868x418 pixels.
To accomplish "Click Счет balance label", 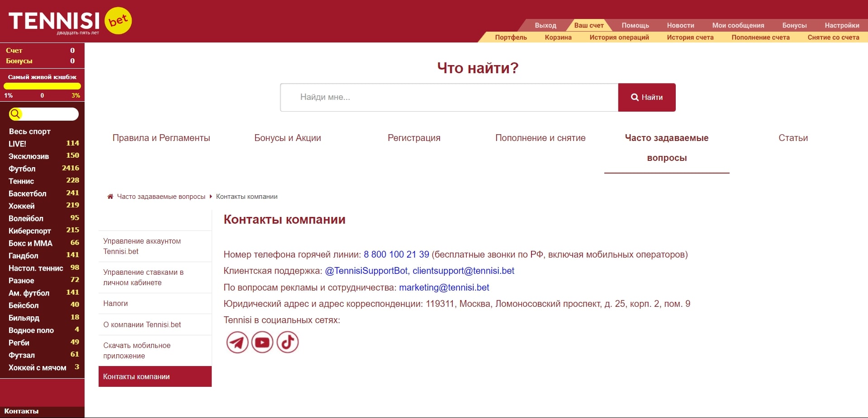I will (14, 51).
